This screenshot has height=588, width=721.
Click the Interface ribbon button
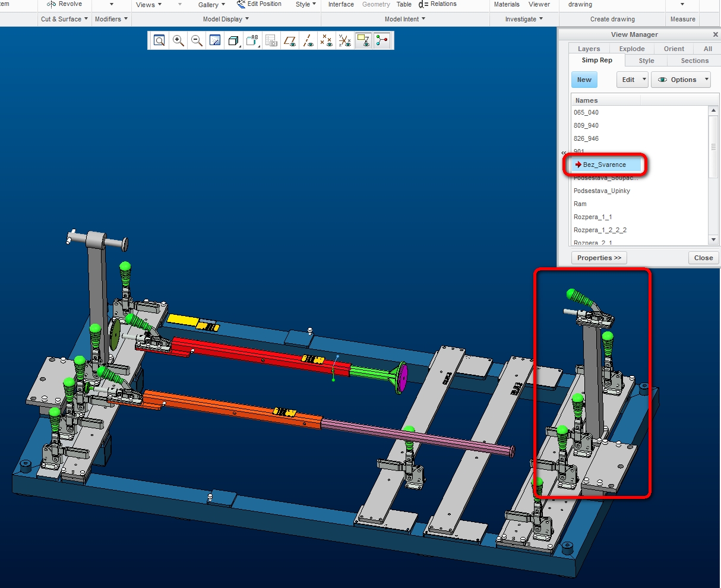pos(341,4)
